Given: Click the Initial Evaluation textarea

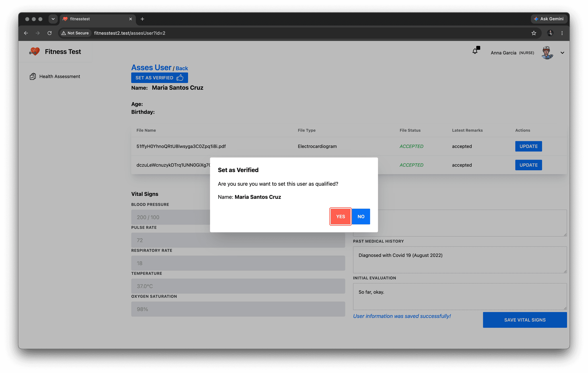Looking at the screenshot, I should pyautogui.click(x=460, y=296).
